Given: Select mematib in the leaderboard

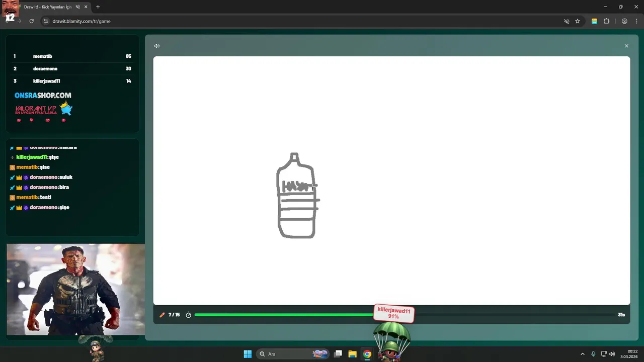Looking at the screenshot, I should (43, 56).
